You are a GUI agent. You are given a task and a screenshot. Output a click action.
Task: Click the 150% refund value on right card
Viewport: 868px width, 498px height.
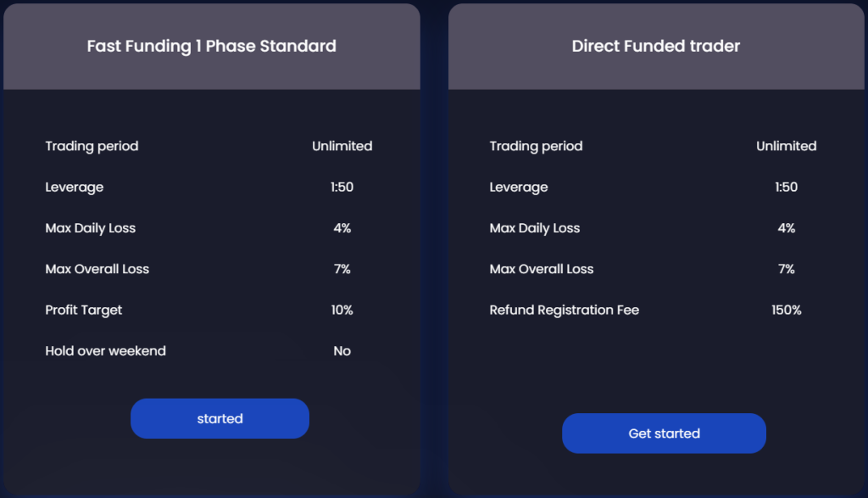(x=787, y=310)
